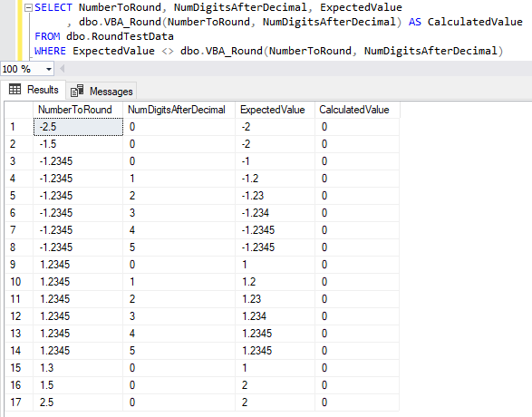Click the Messages tab icon
Image resolution: width=532 pixels, height=417 pixels.
[x=77, y=91]
